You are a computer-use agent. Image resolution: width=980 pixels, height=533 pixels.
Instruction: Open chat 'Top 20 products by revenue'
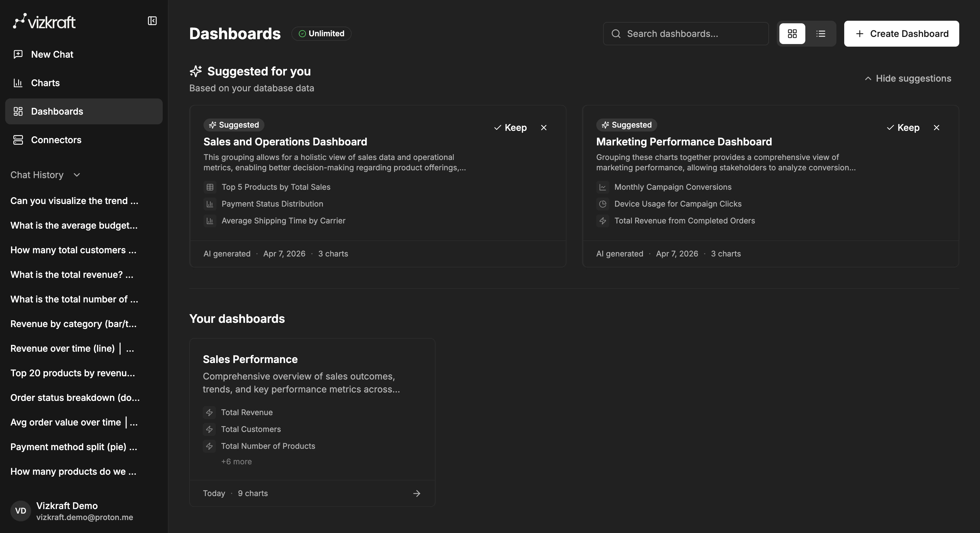click(72, 373)
